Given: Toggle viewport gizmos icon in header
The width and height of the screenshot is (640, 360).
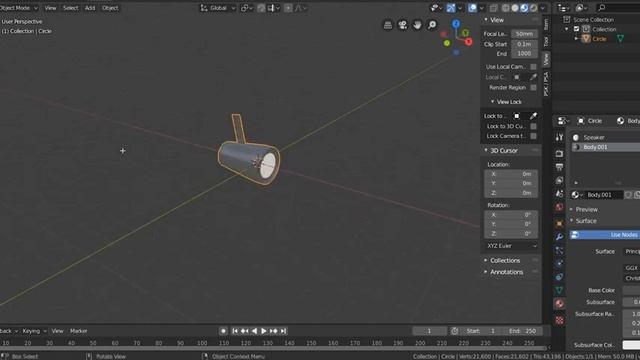Looking at the screenshot, I should pyautogui.click(x=451, y=8).
